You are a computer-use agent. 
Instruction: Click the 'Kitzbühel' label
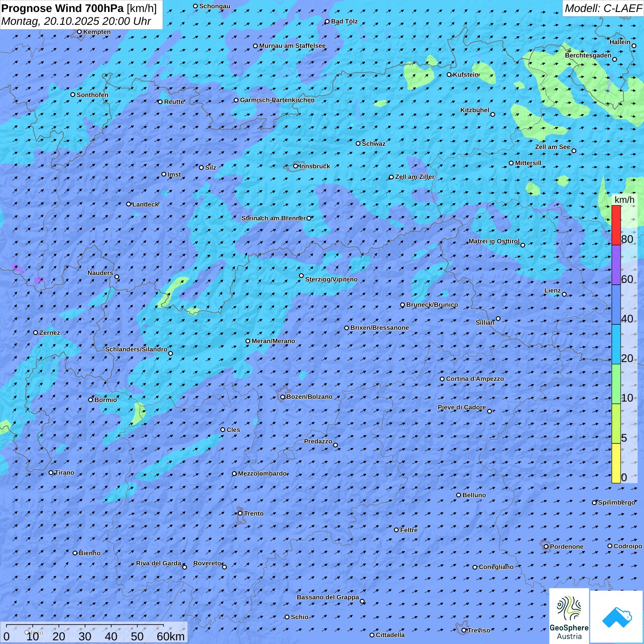[x=475, y=110]
